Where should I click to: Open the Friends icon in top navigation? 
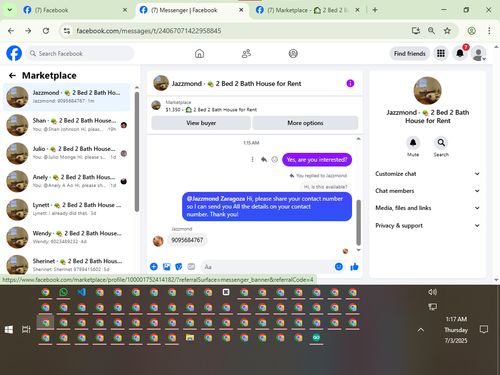pos(246,53)
